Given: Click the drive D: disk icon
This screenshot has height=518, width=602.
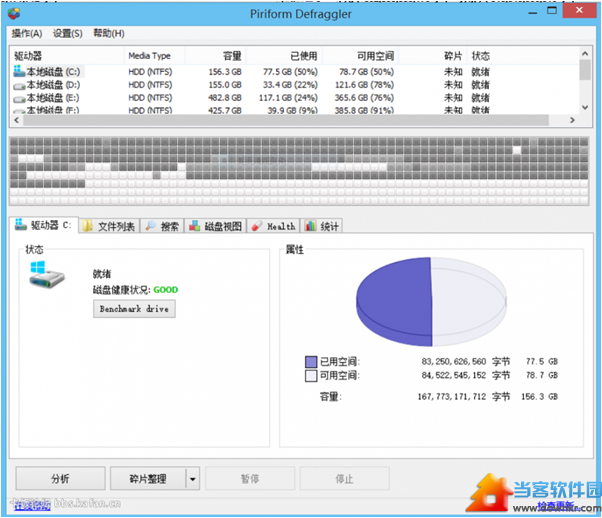Looking at the screenshot, I should [x=19, y=86].
